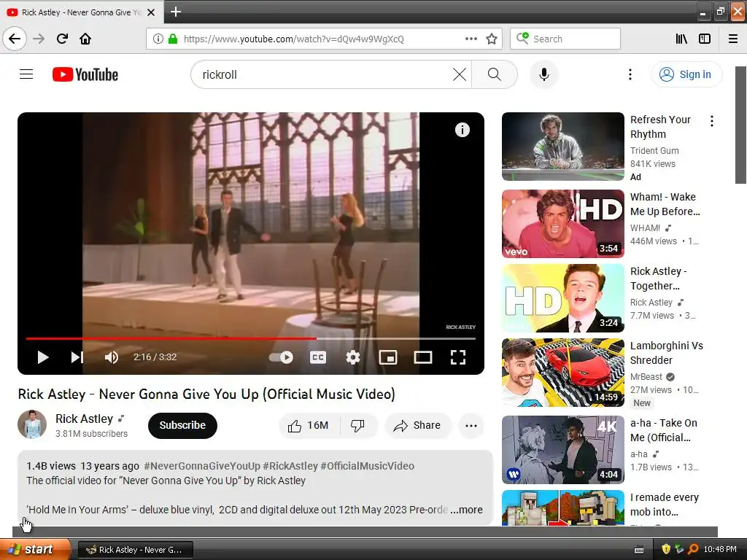Screen dimensions: 747x560
Task: Open the Windows start menu
Action: (x=35, y=549)
